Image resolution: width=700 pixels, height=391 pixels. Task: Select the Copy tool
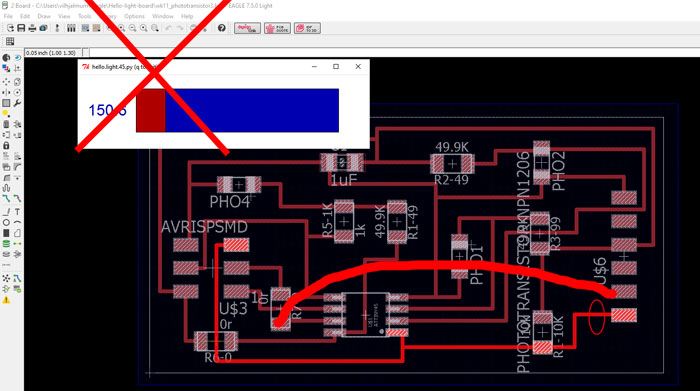tap(17, 82)
